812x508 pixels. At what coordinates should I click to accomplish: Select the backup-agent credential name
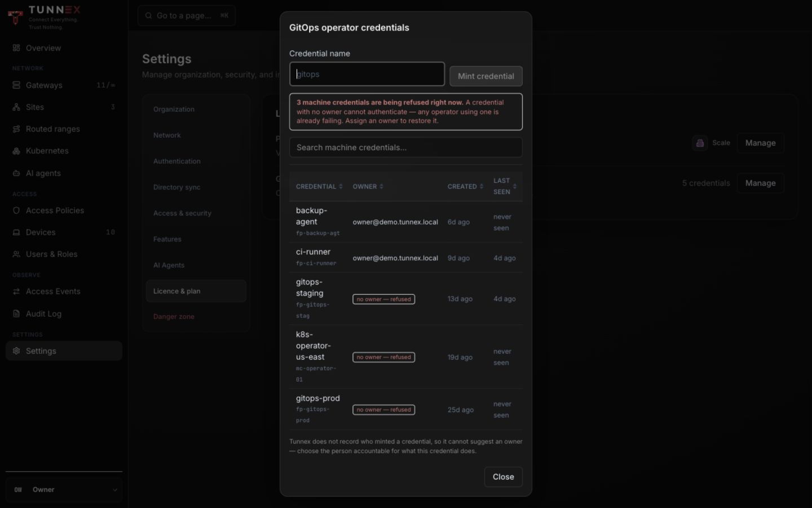click(312, 216)
